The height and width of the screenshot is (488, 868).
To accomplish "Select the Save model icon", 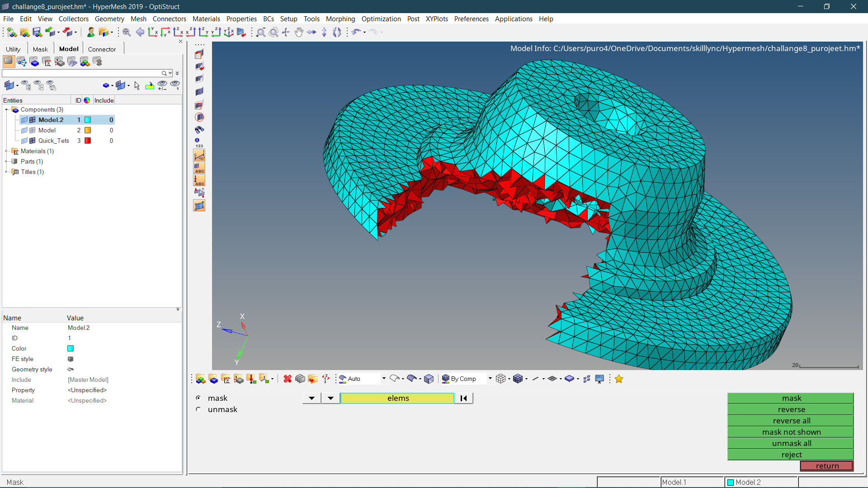I will pos(38,32).
